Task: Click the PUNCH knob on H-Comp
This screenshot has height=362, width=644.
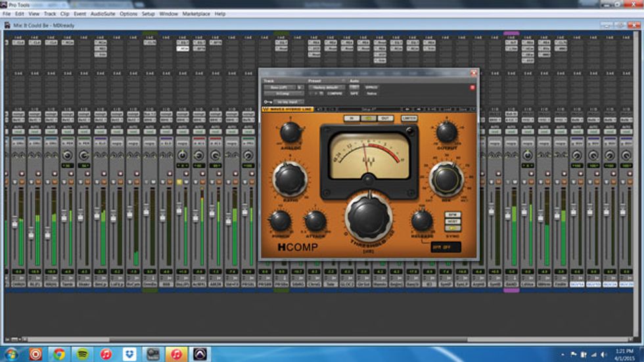Action: click(x=280, y=221)
